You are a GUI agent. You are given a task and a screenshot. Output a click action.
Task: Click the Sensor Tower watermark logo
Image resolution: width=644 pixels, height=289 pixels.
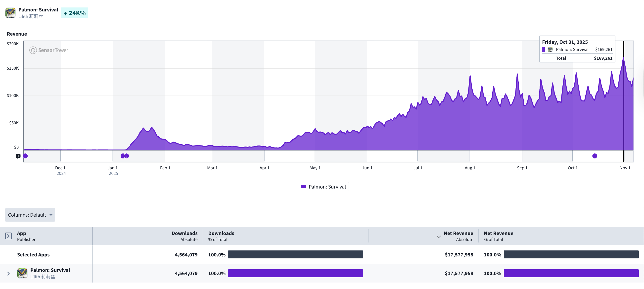49,50
